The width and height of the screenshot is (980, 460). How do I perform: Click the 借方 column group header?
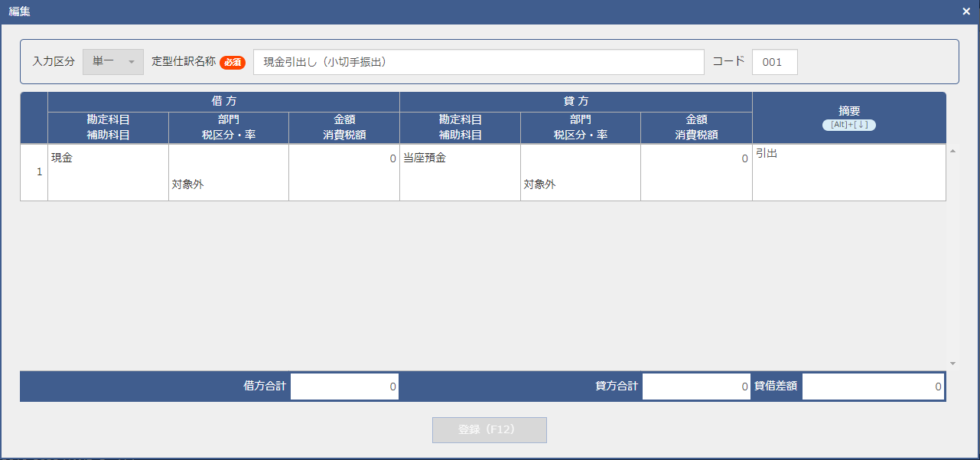[x=223, y=102]
